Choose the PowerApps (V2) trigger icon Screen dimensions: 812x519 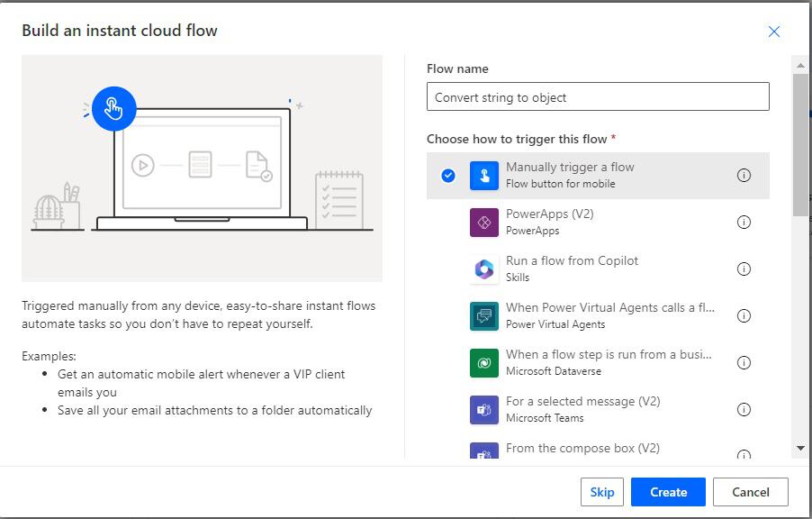[x=483, y=223]
